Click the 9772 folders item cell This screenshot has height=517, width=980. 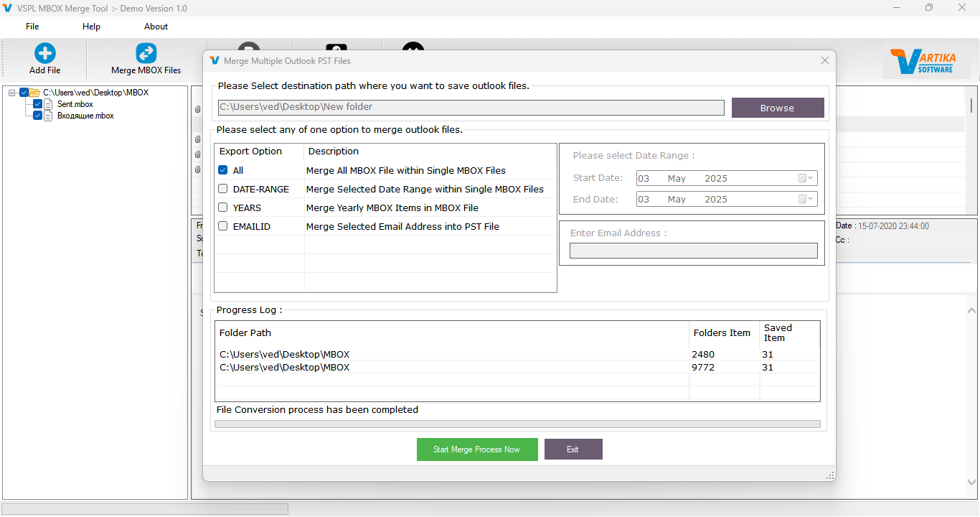click(x=703, y=367)
